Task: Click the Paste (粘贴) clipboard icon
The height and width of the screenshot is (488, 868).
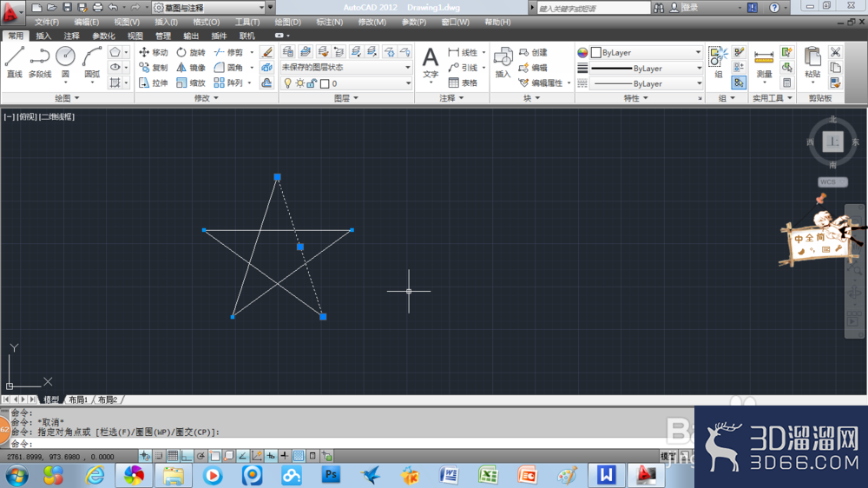Action: pos(812,62)
